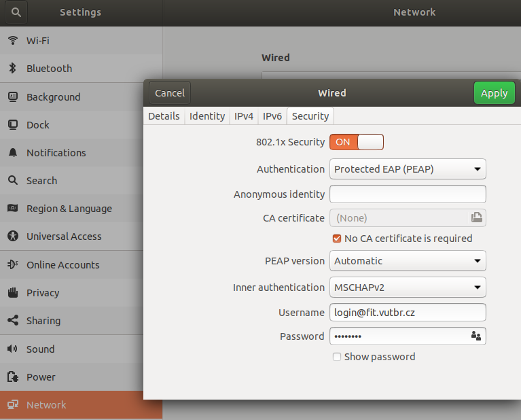
Task: Select Privacy label in the sidebar
Action: click(x=43, y=293)
